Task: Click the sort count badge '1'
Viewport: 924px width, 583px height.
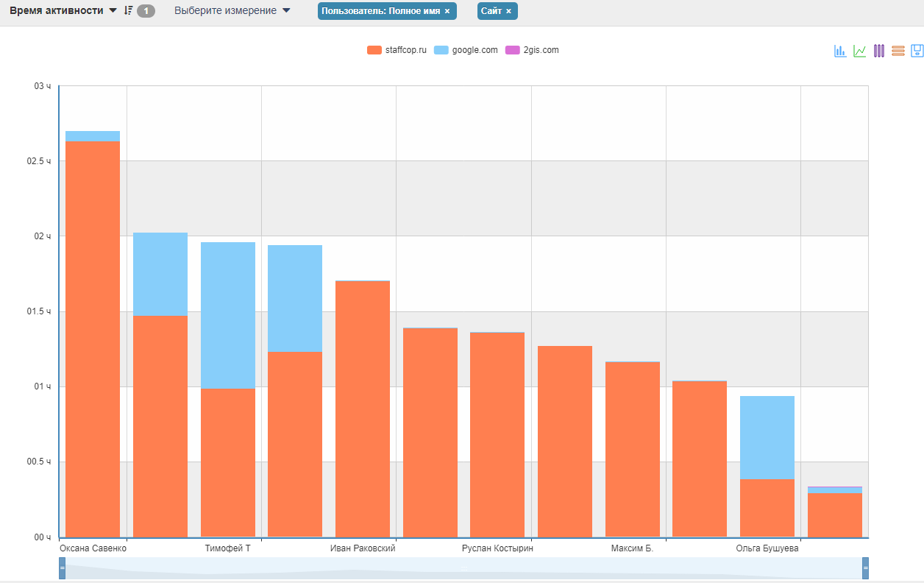Action: (x=146, y=11)
